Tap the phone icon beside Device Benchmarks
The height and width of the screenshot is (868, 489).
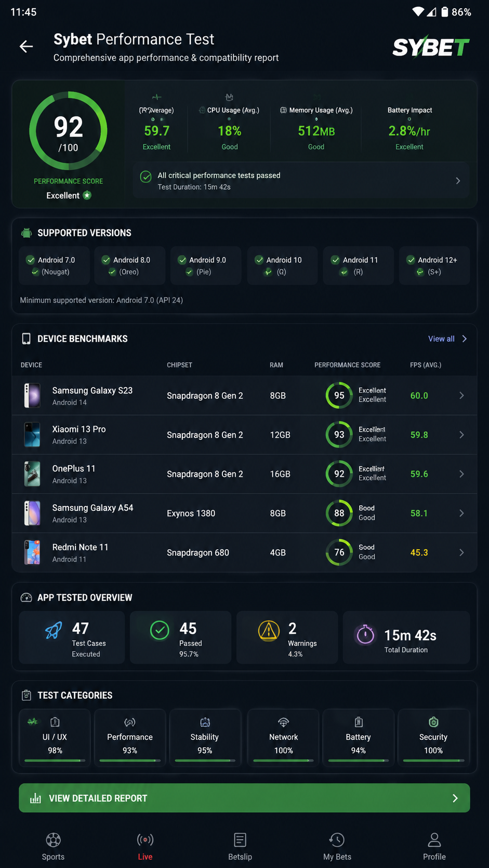point(26,339)
